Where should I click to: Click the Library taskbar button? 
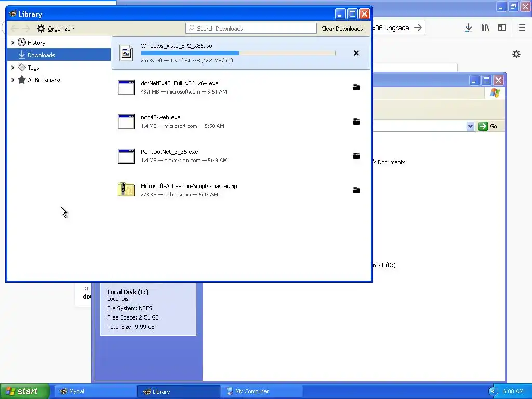179,391
